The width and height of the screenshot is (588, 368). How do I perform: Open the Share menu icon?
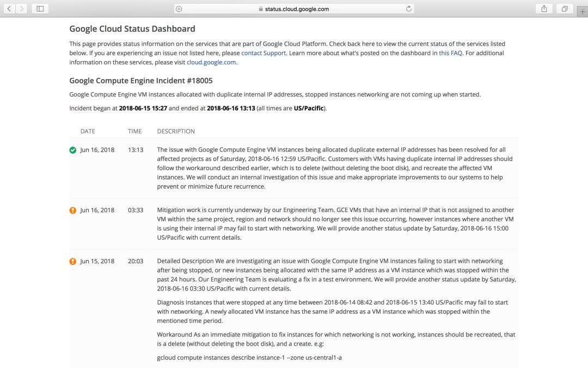pos(544,9)
